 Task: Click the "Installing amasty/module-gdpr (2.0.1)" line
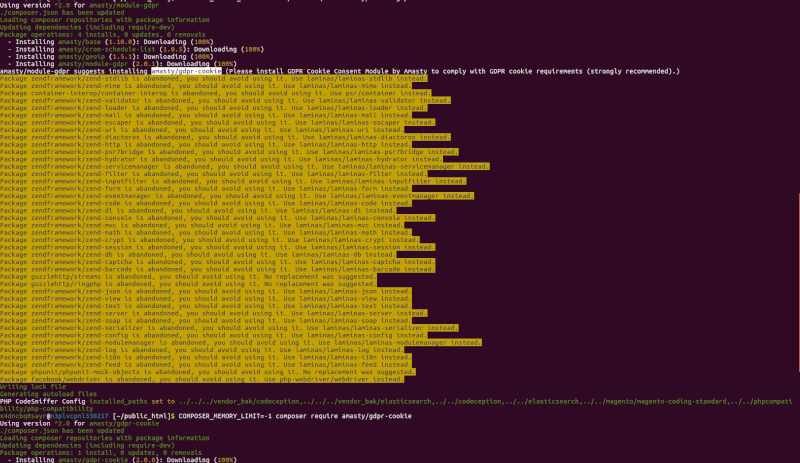(x=122, y=64)
